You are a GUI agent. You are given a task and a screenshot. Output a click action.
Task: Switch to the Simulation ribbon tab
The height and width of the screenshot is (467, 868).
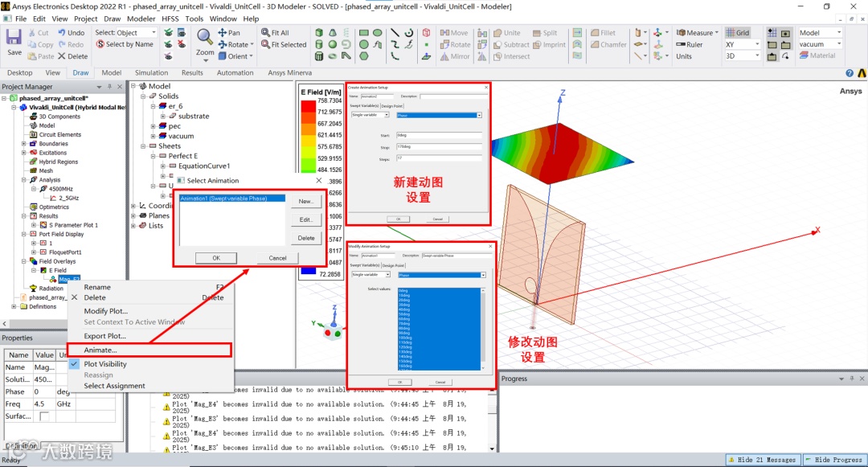tap(151, 72)
